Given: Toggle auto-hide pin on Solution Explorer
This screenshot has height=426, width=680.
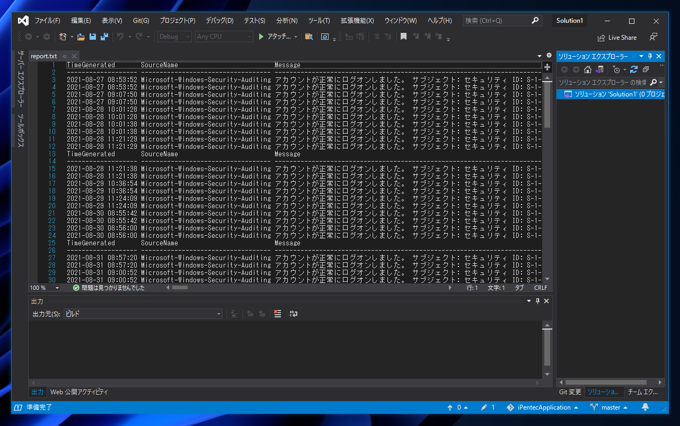Looking at the screenshot, I should [x=650, y=56].
